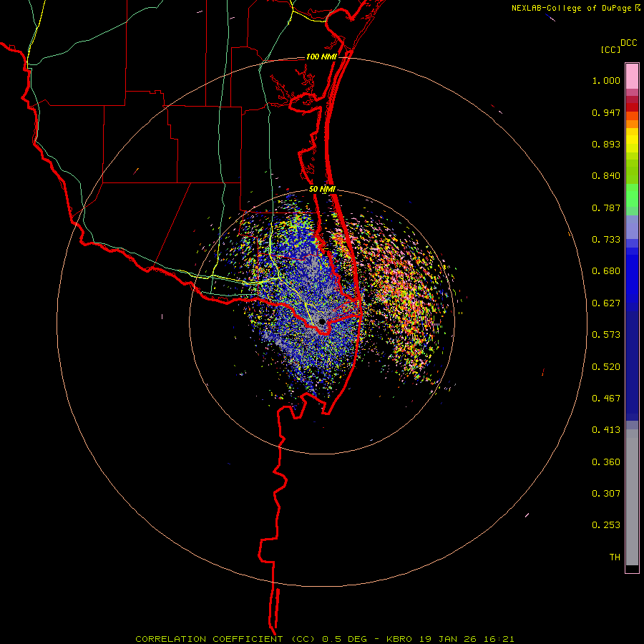Select the 0.947 scale value
The image size is (644, 644).
tap(606, 112)
